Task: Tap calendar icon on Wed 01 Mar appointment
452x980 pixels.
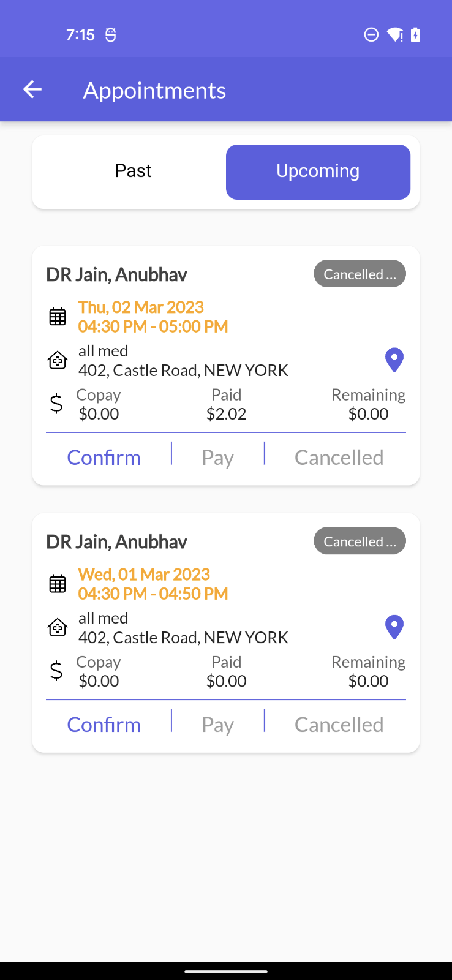Action: pos(58,584)
